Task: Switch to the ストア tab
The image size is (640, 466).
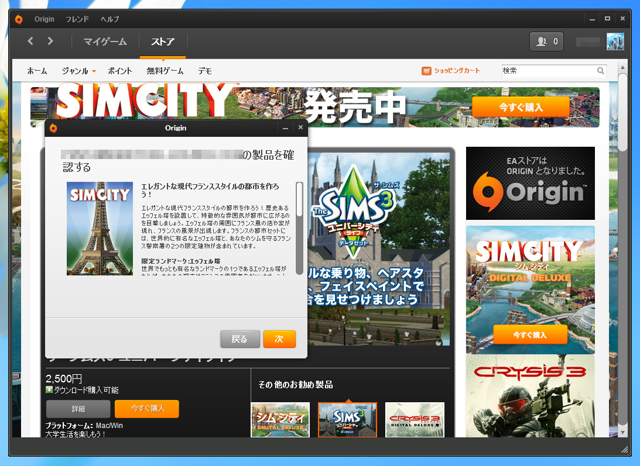Action: coord(163,42)
